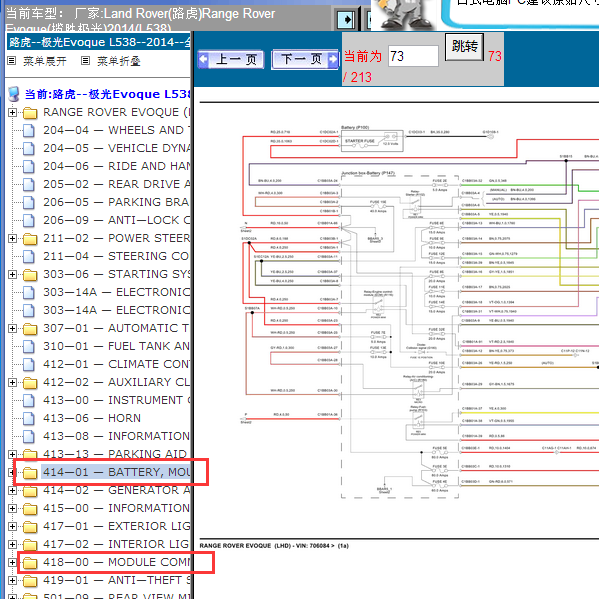
Task: Click the computer icon beside 当前:路虎--极光Evoque
Action: pyautogui.click(x=14, y=94)
